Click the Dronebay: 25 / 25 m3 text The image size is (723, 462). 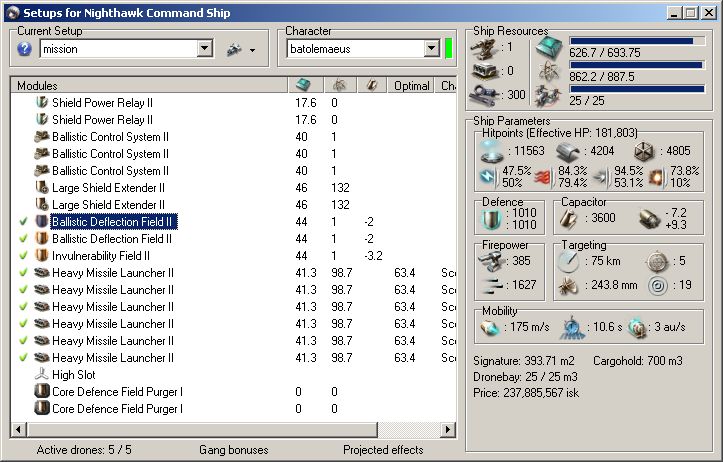point(525,377)
